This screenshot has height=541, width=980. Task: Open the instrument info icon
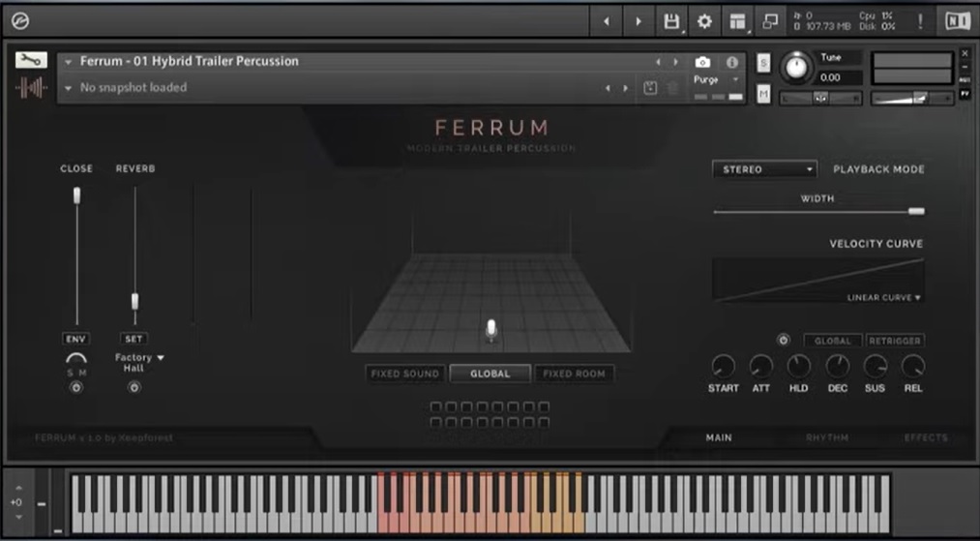point(732,62)
